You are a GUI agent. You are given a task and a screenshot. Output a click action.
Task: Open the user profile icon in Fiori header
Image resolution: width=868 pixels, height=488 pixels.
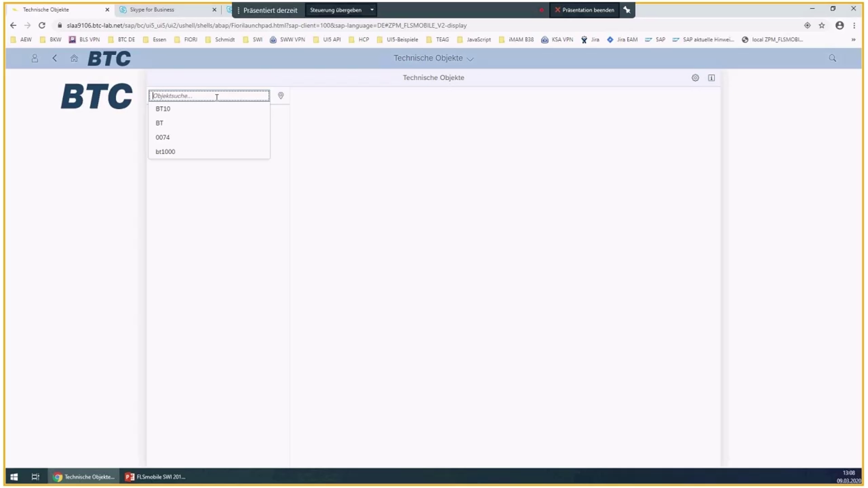[x=35, y=58]
